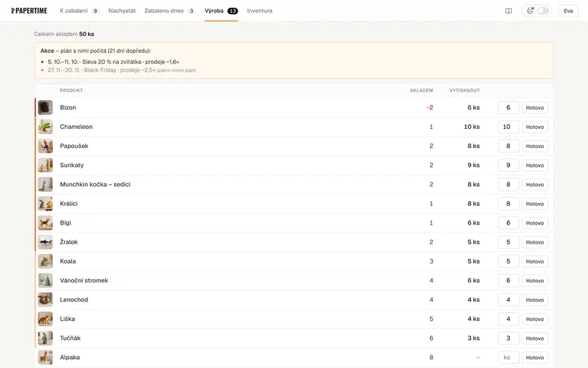
Task: Click the Celkem skladem 50 ks text
Action: [64, 34]
